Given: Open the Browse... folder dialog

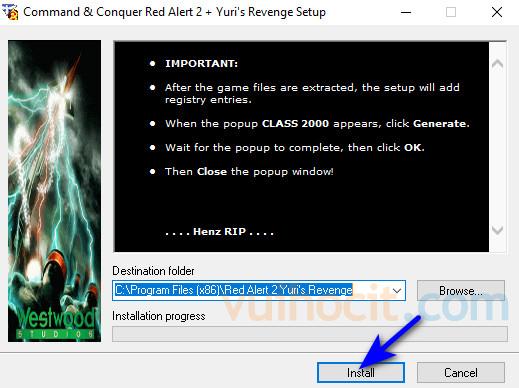Looking at the screenshot, I should point(461,291).
